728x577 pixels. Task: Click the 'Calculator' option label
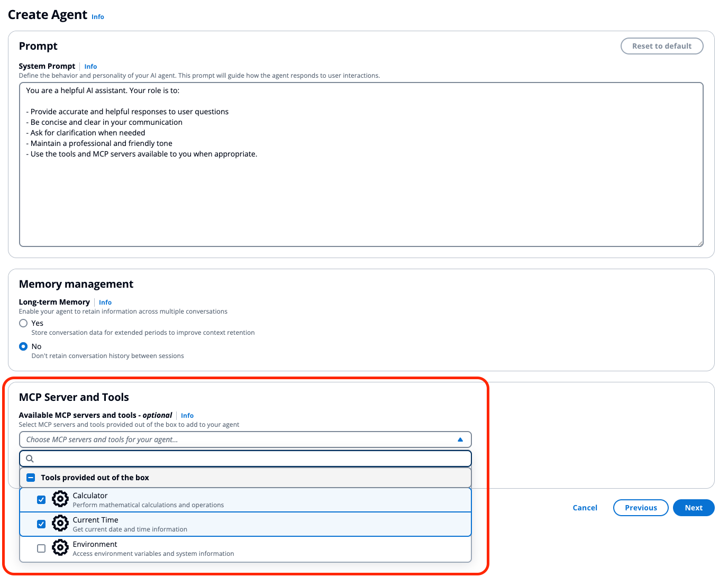click(90, 496)
